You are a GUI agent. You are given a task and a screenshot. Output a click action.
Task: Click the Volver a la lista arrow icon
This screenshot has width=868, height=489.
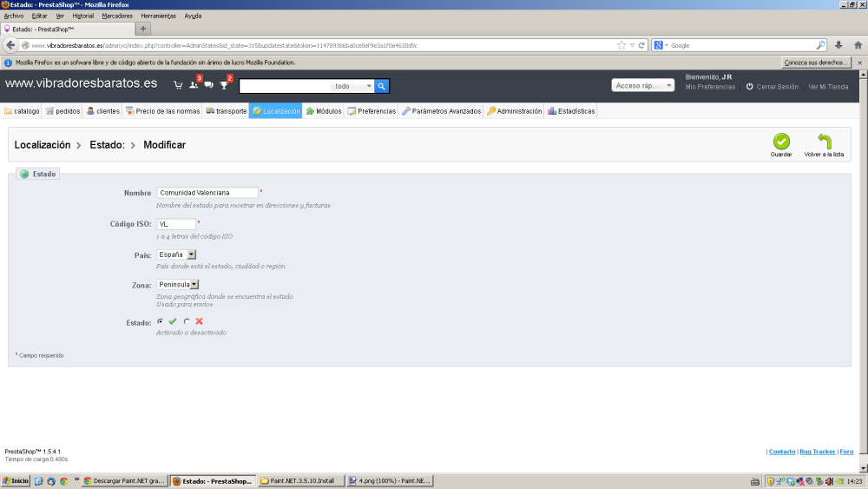pos(825,142)
